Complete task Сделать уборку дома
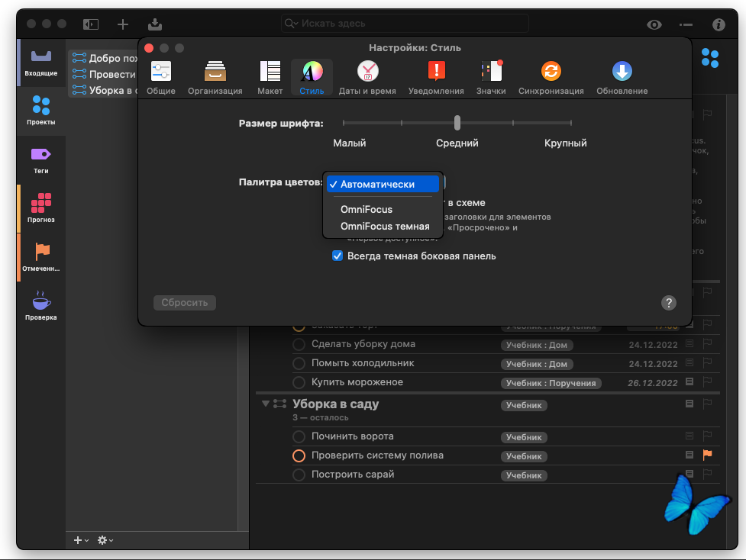 (x=299, y=344)
